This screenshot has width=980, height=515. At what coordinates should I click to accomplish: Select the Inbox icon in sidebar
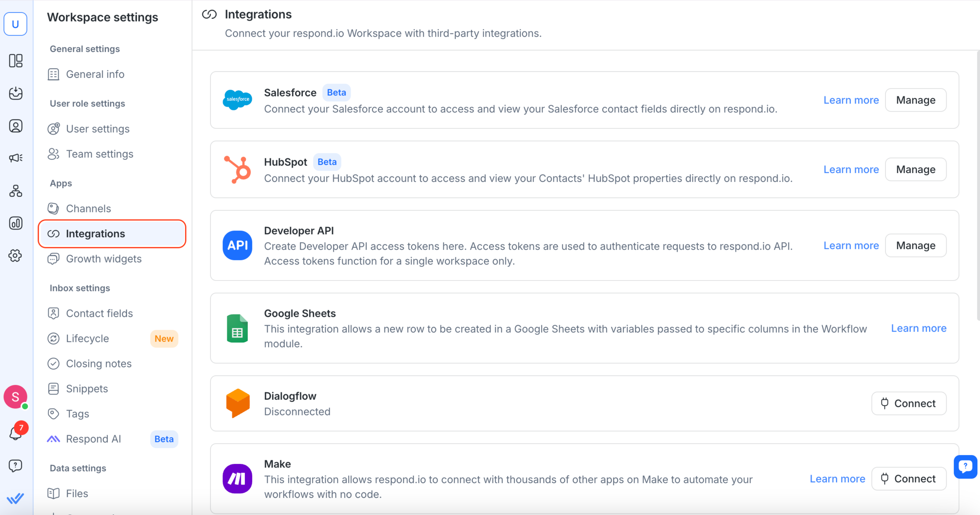click(x=15, y=94)
